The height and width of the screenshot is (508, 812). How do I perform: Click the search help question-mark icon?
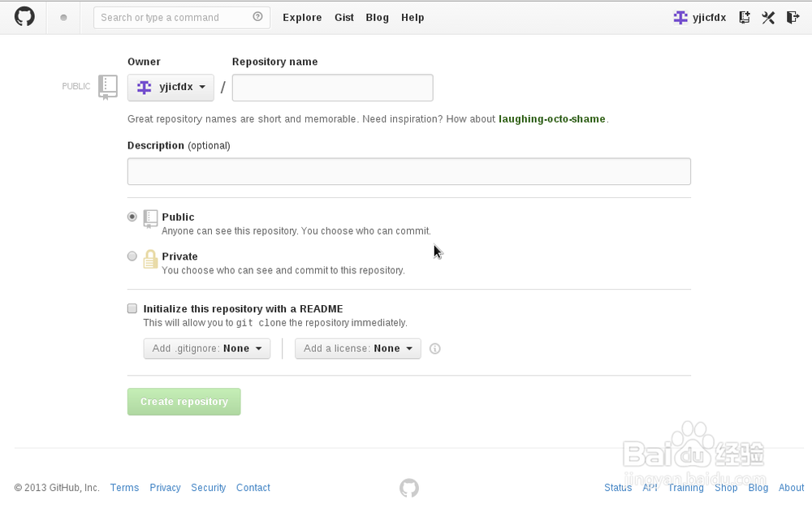point(258,17)
